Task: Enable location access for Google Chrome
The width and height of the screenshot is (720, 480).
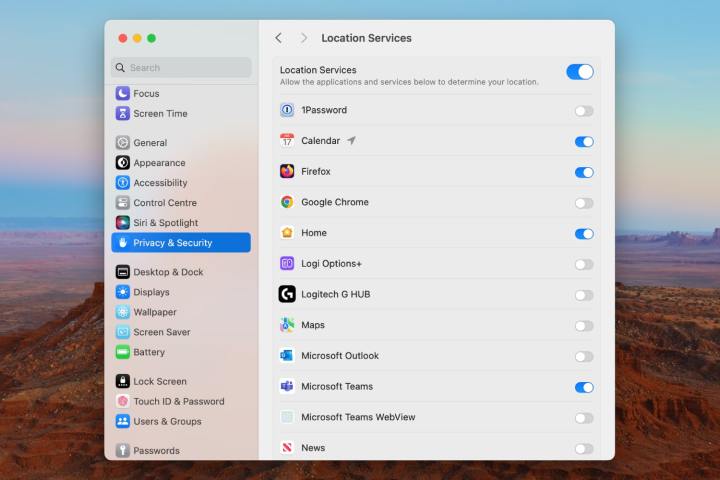Action: (x=584, y=203)
